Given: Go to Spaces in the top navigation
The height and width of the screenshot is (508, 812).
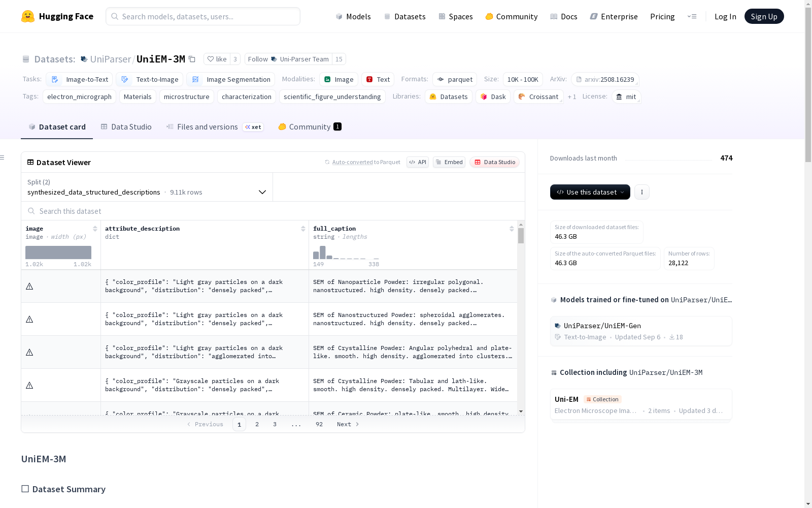Looking at the screenshot, I should (x=456, y=16).
